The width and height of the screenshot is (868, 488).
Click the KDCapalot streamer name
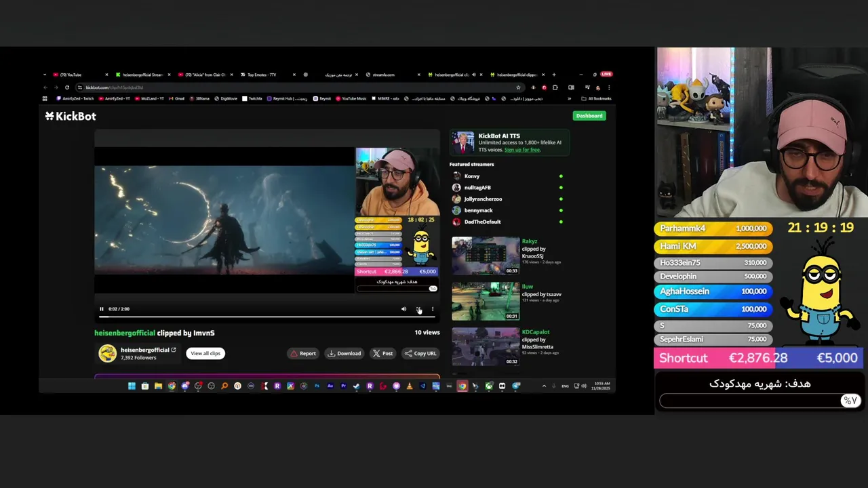pyautogui.click(x=536, y=332)
